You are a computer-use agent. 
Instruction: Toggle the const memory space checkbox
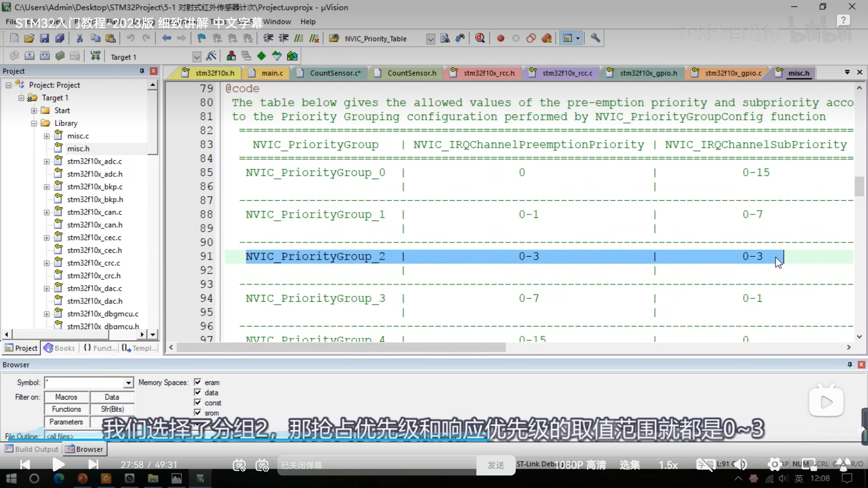click(x=198, y=403)
